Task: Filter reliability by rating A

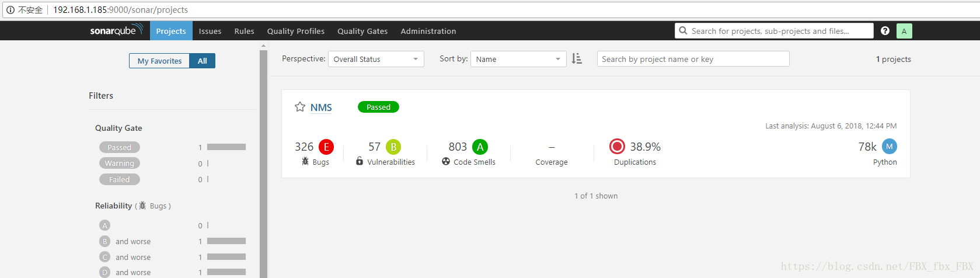Action: coord(105,225)
